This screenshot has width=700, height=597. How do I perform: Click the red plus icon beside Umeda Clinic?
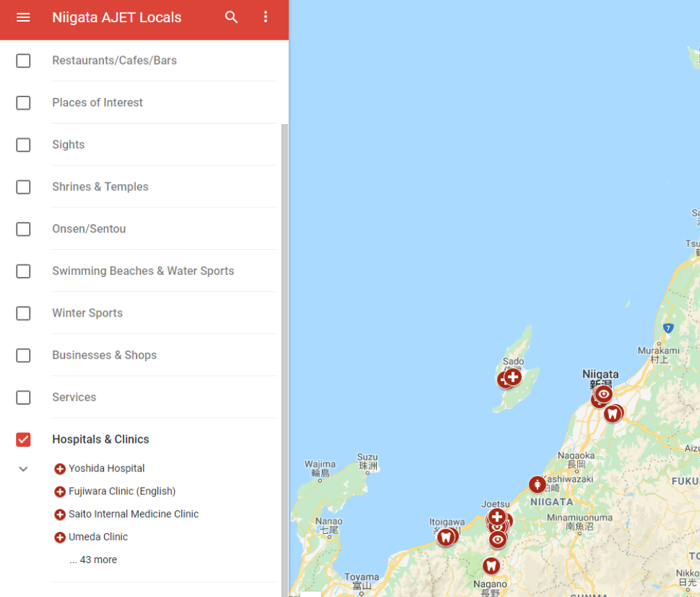(x=60, y=537)
